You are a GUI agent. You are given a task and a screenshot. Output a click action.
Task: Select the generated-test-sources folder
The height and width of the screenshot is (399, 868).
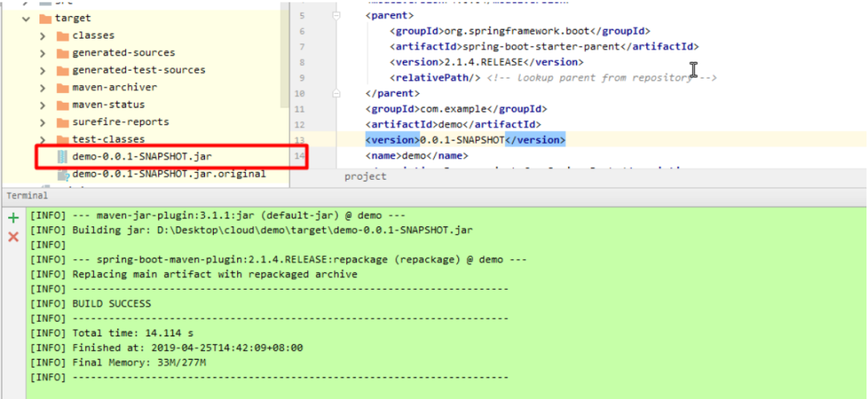pos(138,71)
